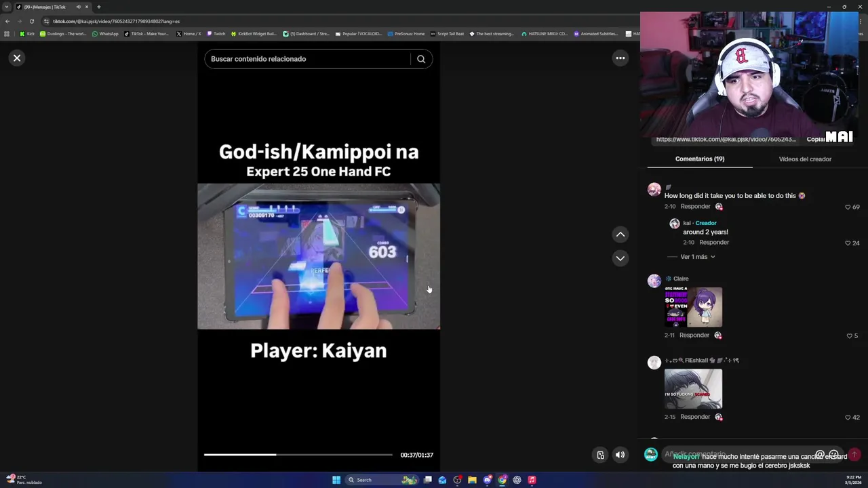Mute the video volume
The image size is (868, 488).
tap(620, 455)
